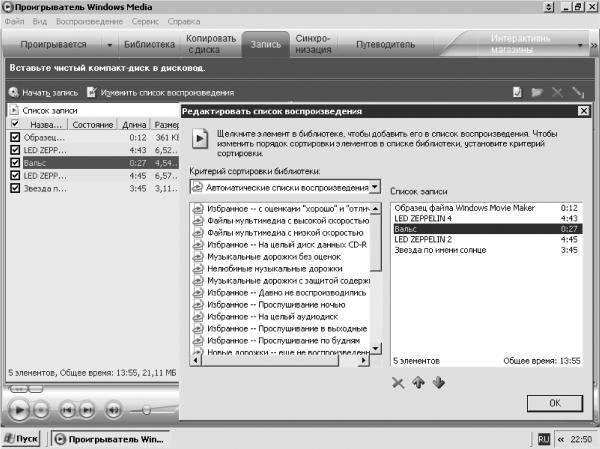Screen dimensions: 600x449
Task: Click the Play button in transport controls
Action: 18,410
